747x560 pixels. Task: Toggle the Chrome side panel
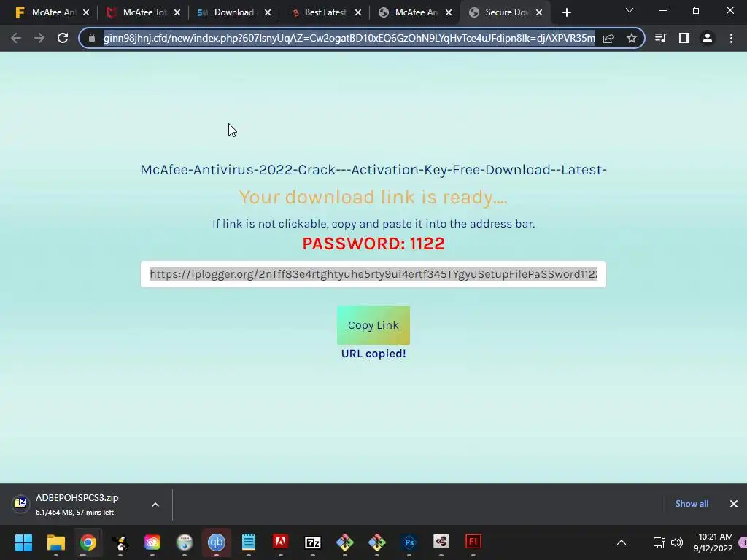[684, 38]
